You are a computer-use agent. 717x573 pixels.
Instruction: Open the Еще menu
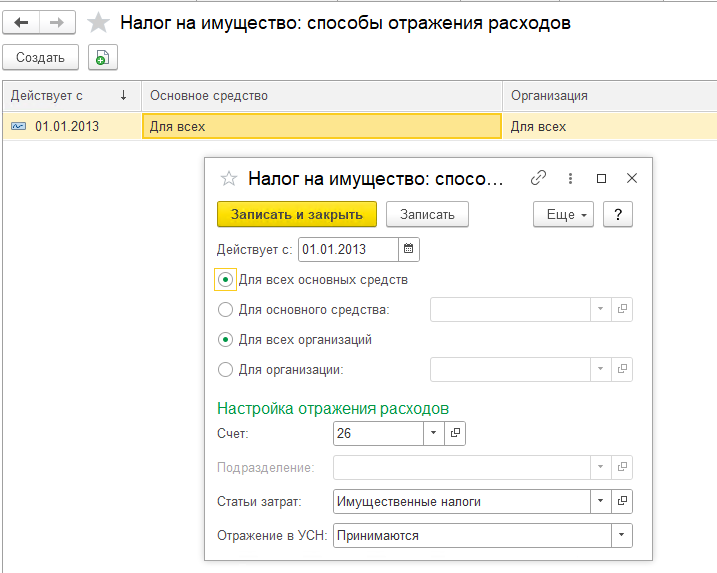pyautogui.click(x=563, y=214)
